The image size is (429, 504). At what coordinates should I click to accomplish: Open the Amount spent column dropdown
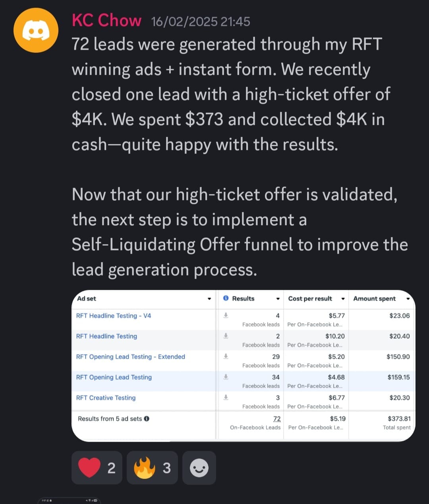(408, 299)
